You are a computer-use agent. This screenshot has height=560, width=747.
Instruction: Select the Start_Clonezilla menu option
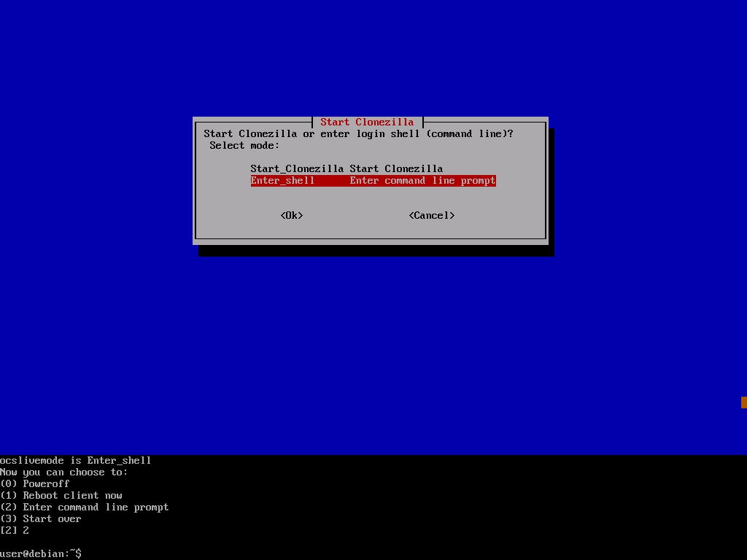tap(296, 168)
